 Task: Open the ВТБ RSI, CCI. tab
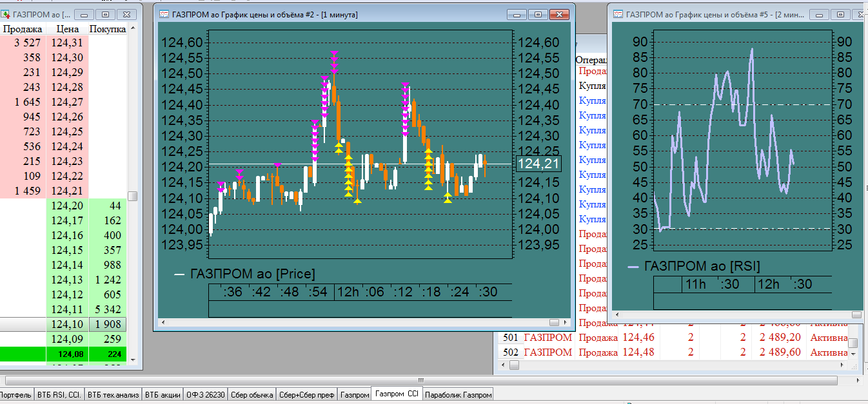pyautogui.click(x=59, y=395)
